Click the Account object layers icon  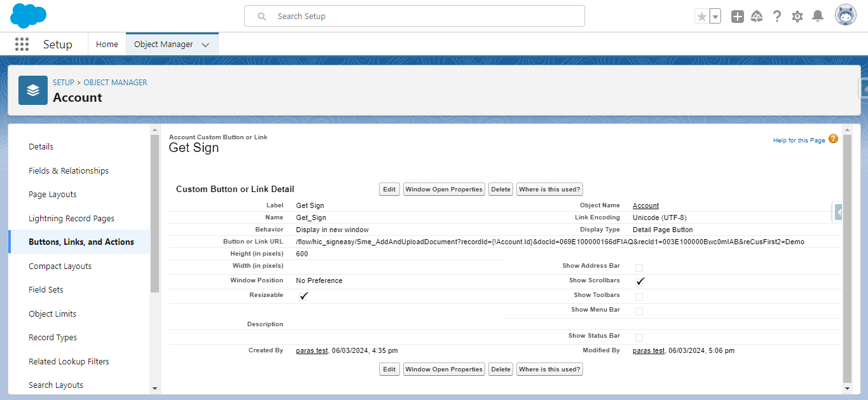(x=33, y=90)
